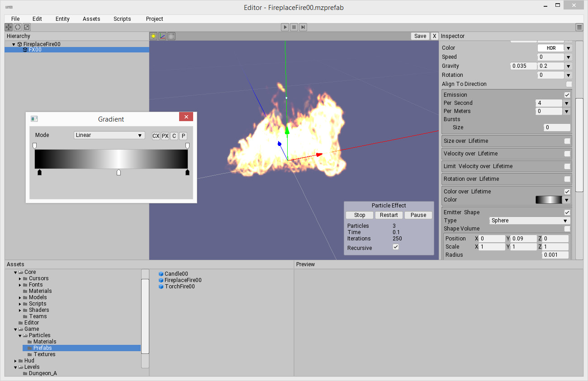Disable Color over Lifetime
The image size is (588, 381).
(567, 192)
